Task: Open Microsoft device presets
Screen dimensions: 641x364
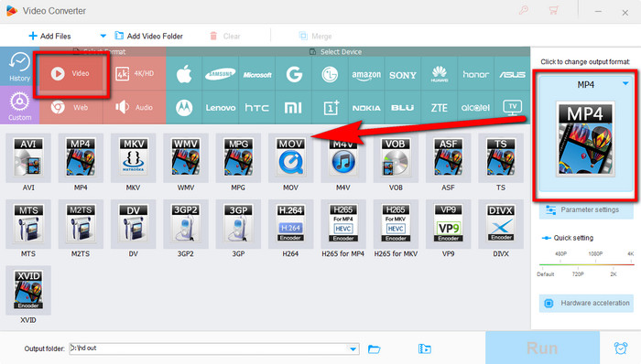Action: pos(257,74)
